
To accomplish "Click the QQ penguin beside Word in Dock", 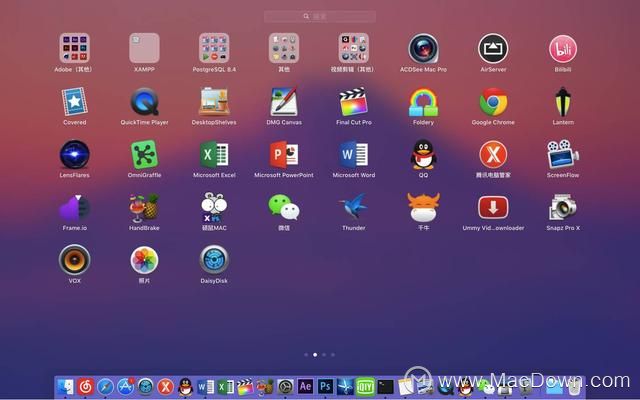I will pyautogui.click(x=185, y=386).
